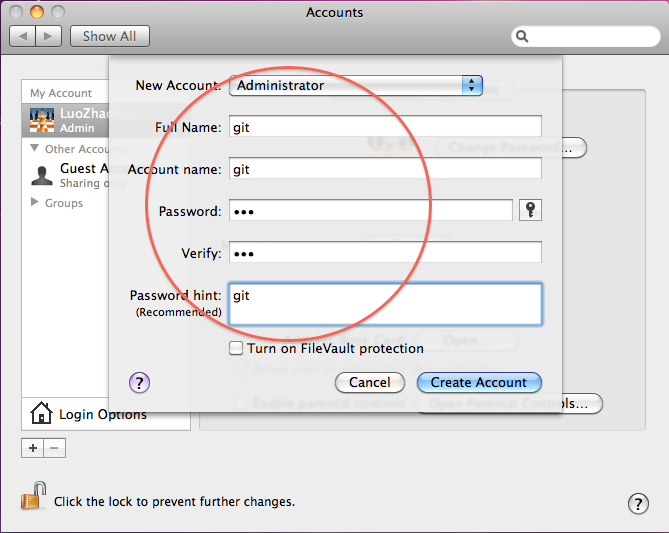
Task: Click the Password hint text box
Action: pos(385,304)
